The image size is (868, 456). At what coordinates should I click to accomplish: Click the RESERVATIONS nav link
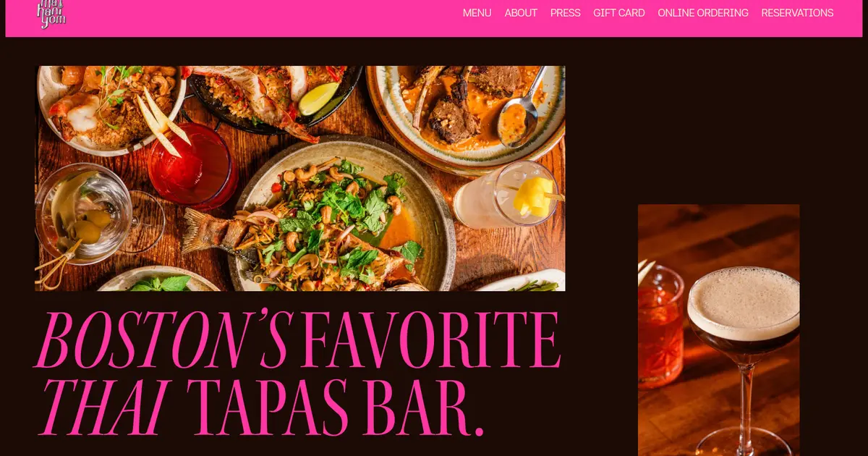(797, 13)
